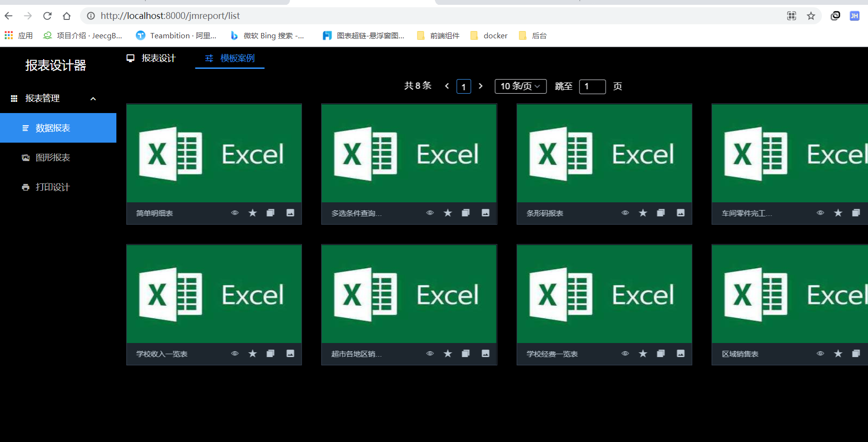Image resolution: width=868 pixels, height=442 pixels.
Task: Copy the 超市各地区销 template
Action: [x=466, y=354]
